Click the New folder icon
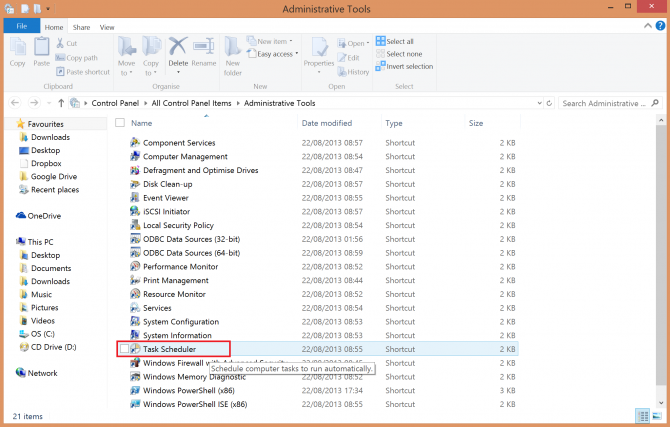670x427 pixels. [233, 47]
